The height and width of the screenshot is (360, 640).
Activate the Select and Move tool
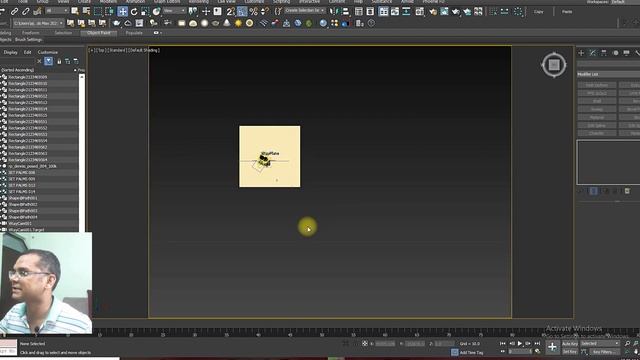tap(122, 11)
